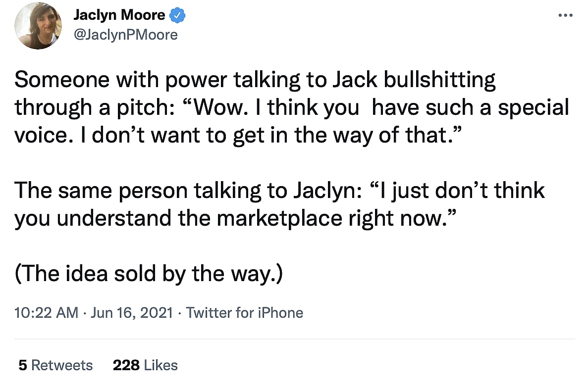Image resolution: width=588 pixels, height=388 pixels.
Task: Click the display name Jaclyn Moore
Action: click(119, 16)
